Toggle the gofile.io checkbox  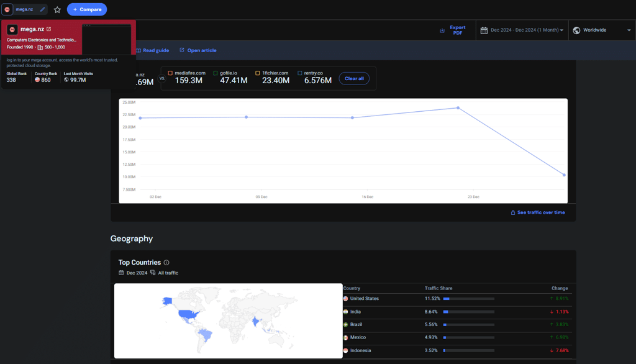(216, 73)
